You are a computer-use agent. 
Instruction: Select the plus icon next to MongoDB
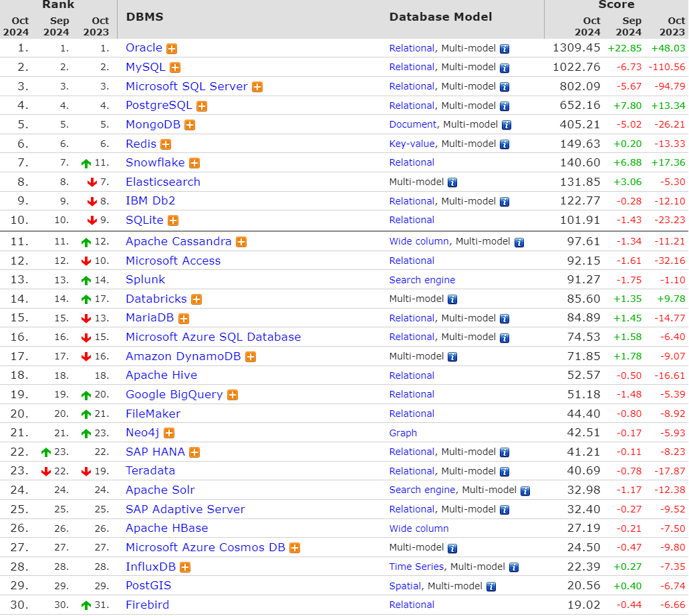190,125
